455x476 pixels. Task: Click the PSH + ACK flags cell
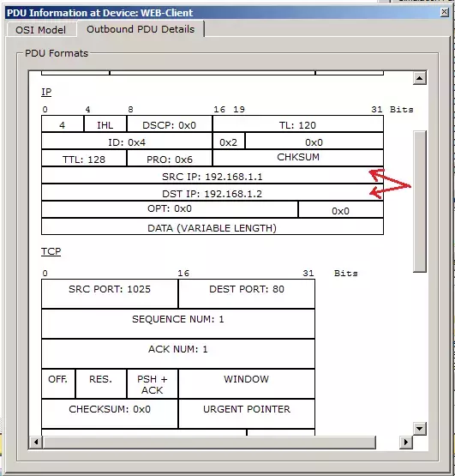point(153,383)
